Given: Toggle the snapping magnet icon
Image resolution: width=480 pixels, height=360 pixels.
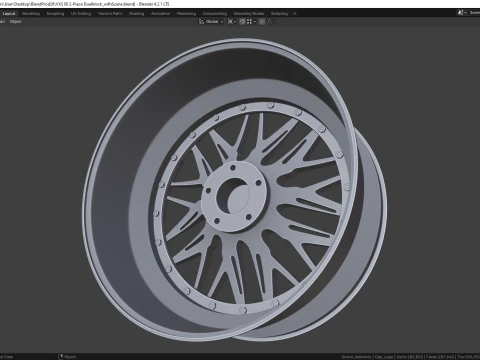Looking at the screenshot, I should (x=242, y=22).
